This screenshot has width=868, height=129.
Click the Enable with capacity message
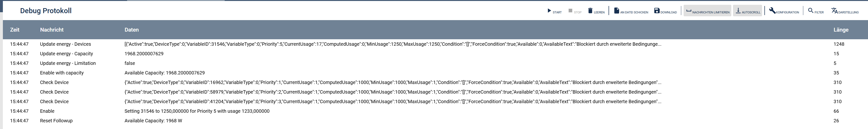(62, 73)
